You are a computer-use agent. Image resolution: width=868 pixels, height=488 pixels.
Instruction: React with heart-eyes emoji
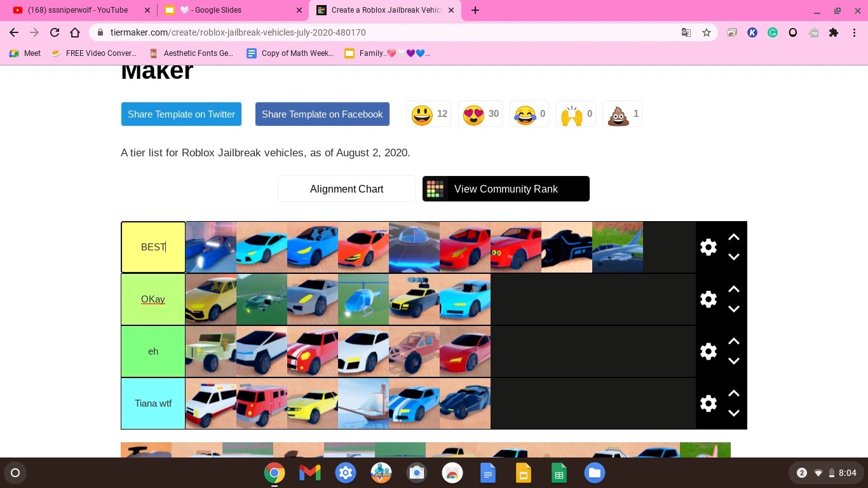pyautogui.click(x=481, y=114)
